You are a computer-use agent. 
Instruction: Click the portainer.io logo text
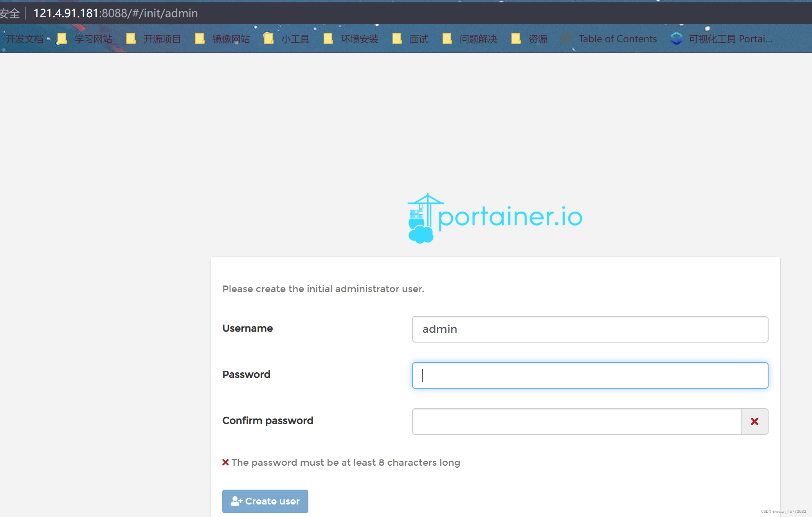[x=510, y=217]
